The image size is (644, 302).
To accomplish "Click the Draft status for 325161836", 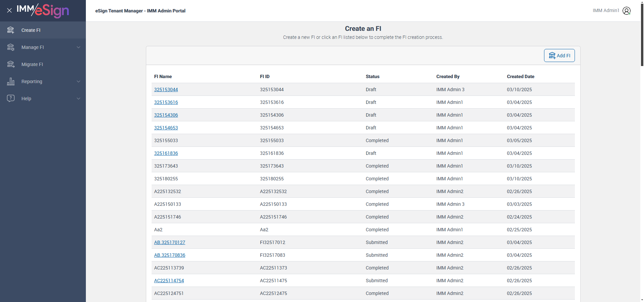I will [371, 153].
